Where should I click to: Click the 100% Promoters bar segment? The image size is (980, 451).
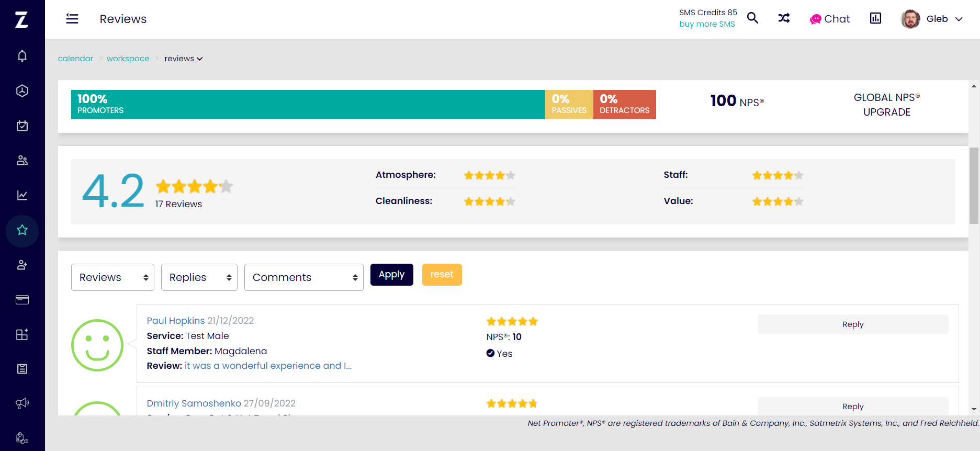[x=308, y=105]
